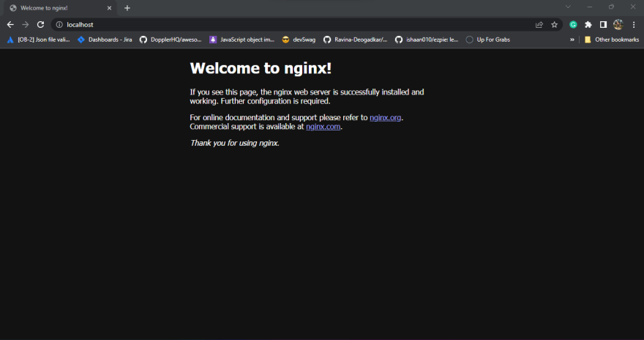Click the forward navigation arrow

click(x=26, y=25)
